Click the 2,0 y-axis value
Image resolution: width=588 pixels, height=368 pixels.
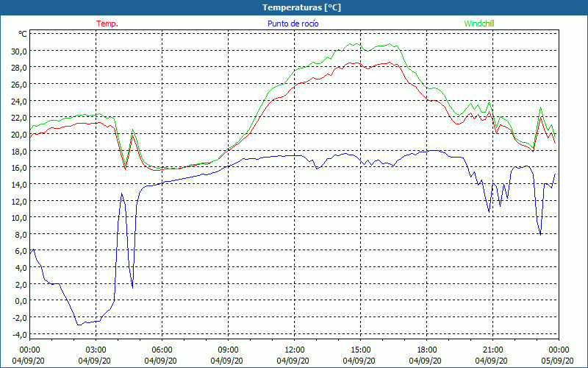21,284
